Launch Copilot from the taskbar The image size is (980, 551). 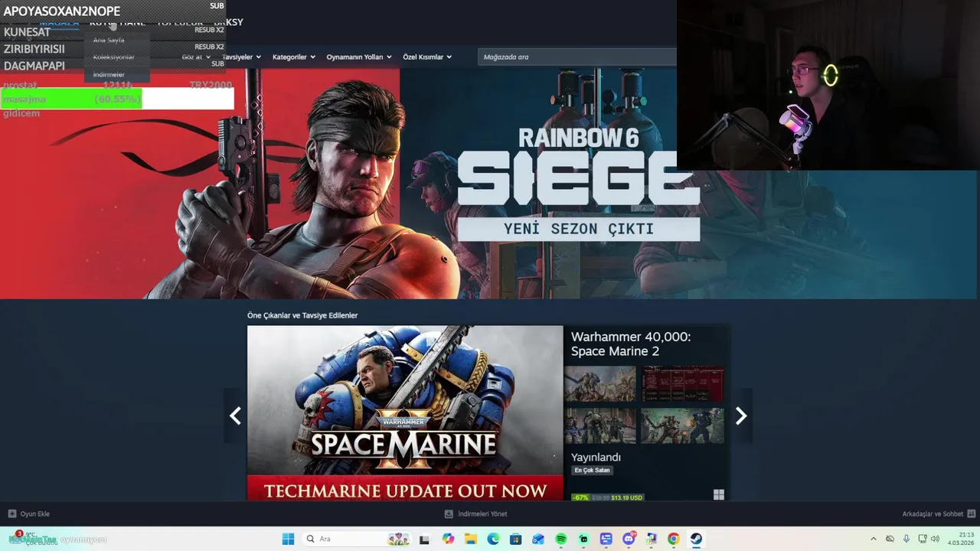[448, 539]
